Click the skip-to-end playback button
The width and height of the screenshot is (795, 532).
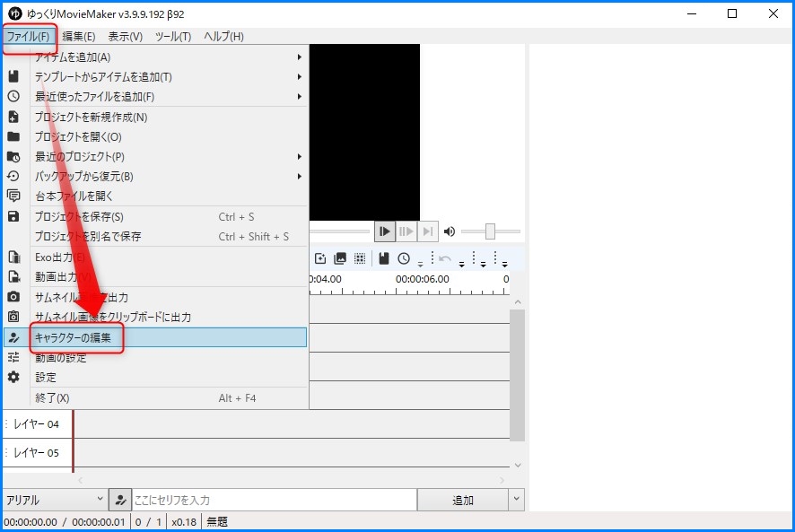[x=427, y=231]
